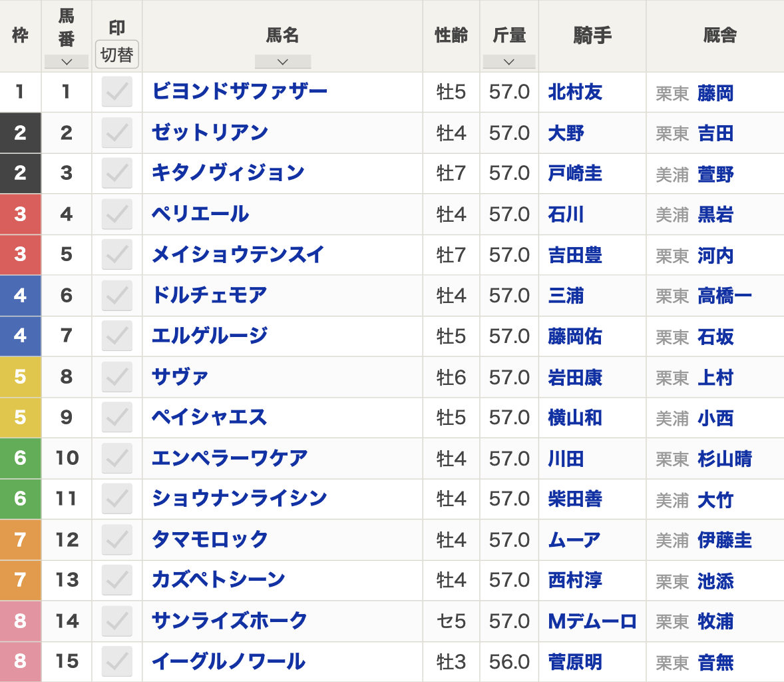Open trainer 藤岡 stable page
Viewport: 784px width, 682px height.
[715, 93]
